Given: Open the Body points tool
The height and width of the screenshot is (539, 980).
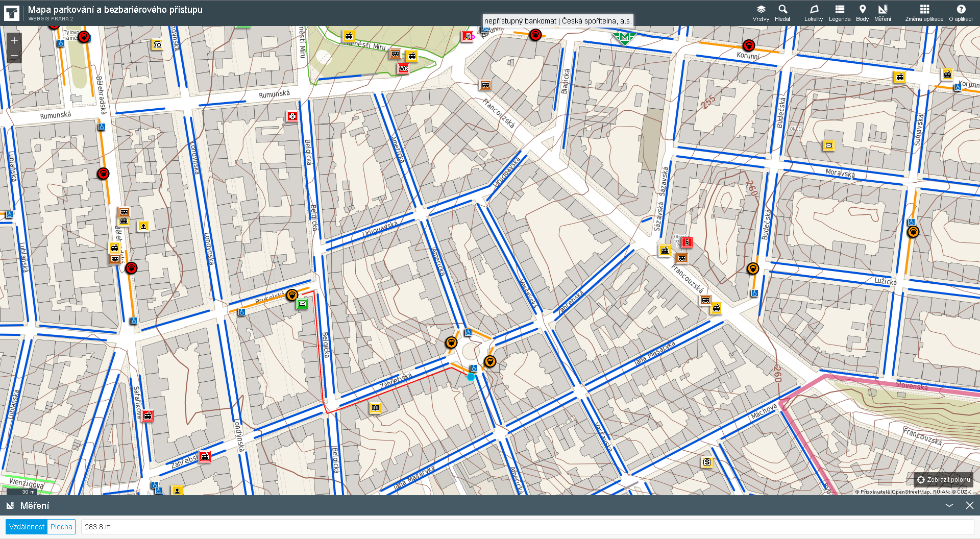Looking at the screenshot, I should pyautogui.click(x=863, y=13).
